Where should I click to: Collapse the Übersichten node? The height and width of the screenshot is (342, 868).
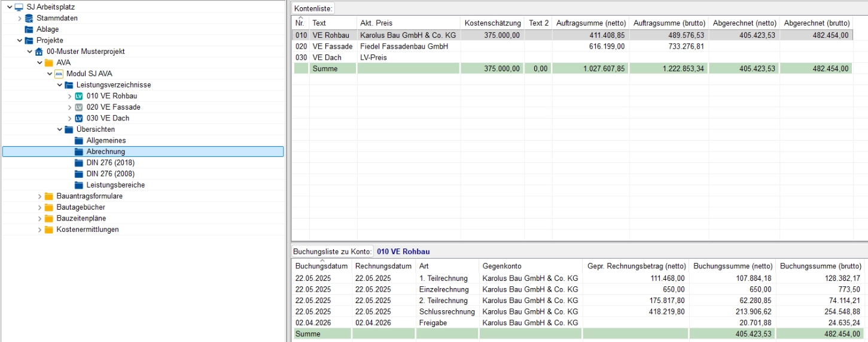59,129
